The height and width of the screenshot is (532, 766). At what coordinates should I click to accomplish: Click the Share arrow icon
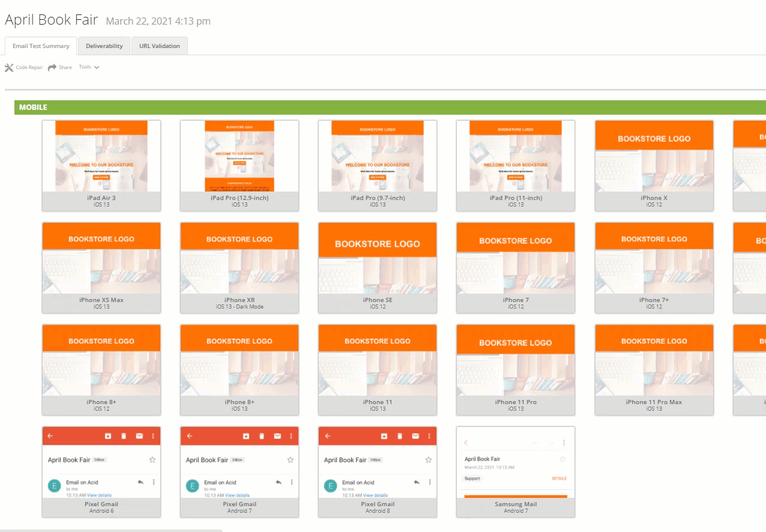click(52, 67)
